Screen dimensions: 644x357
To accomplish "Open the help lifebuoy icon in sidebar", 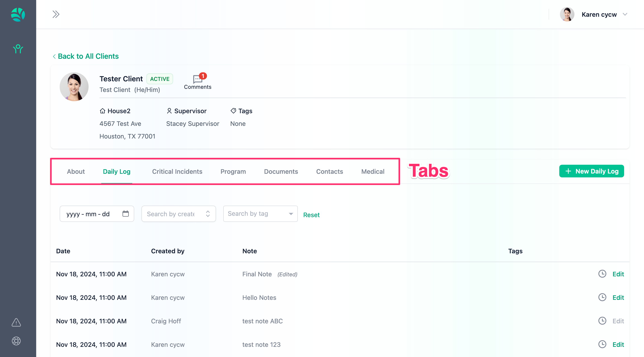I will tap(16, 341).
